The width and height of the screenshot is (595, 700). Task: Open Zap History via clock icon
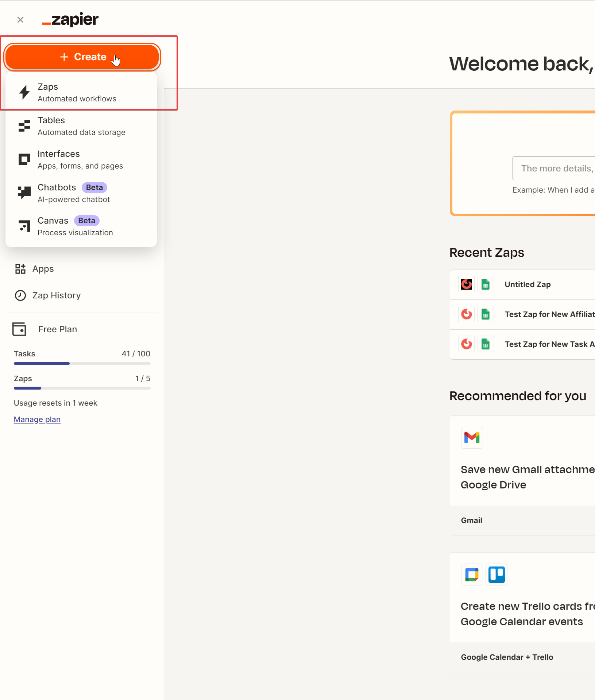[x=20, y=295]
